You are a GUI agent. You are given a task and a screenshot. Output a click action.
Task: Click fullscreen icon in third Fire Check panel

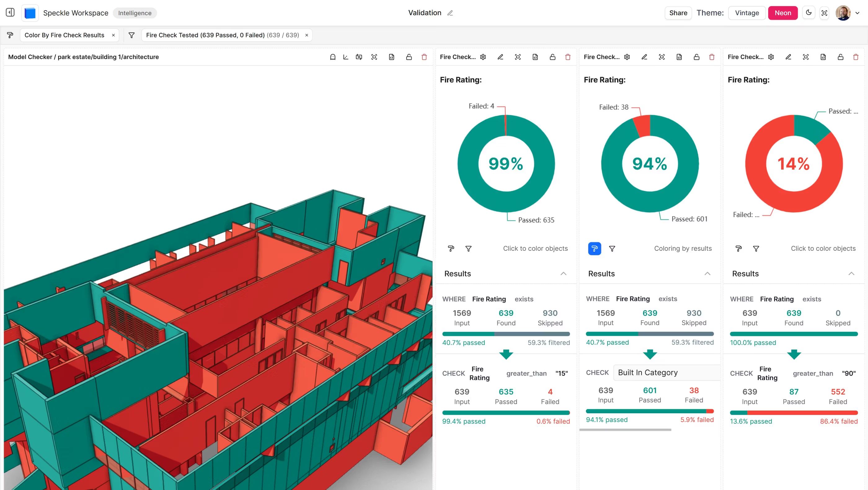806,57
